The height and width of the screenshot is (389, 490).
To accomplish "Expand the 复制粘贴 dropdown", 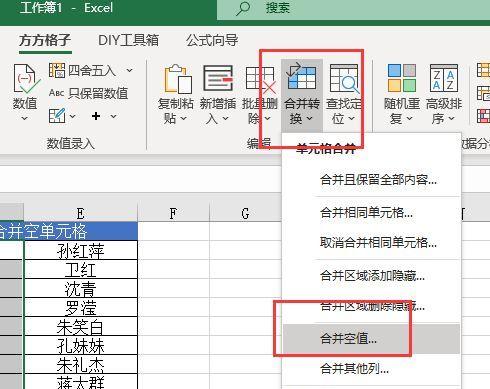I will click(183, 118).
